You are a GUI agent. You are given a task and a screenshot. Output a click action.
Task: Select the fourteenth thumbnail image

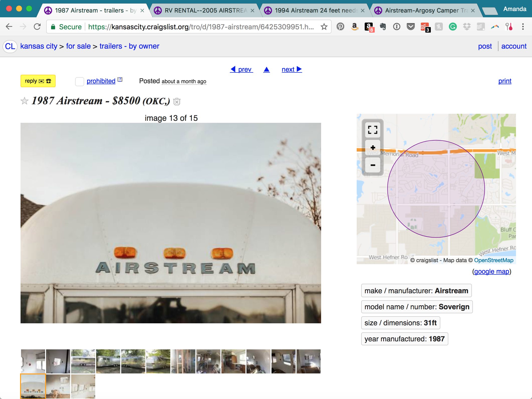pyautogui.click(x=58, y=387)
